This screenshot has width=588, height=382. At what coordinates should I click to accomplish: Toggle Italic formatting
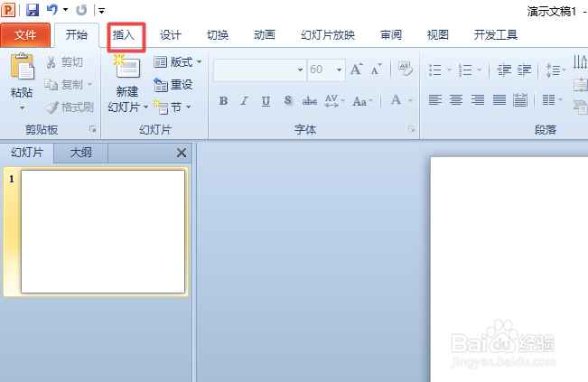(x=245, y=101)
